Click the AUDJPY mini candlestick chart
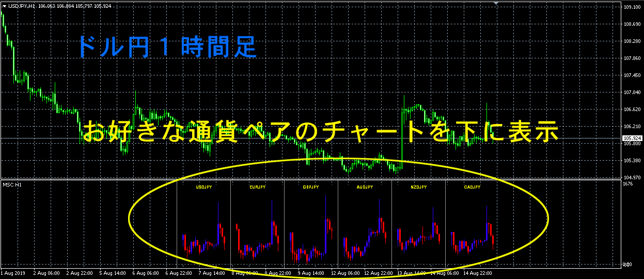644x279 pixels. click(x=365, y=229)
